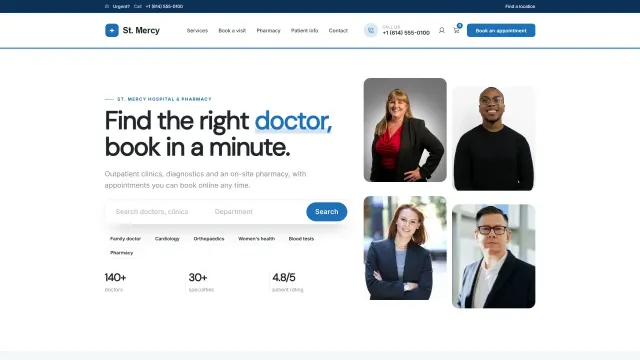
Task: Go to the Contact page
Action: point(338,31)
